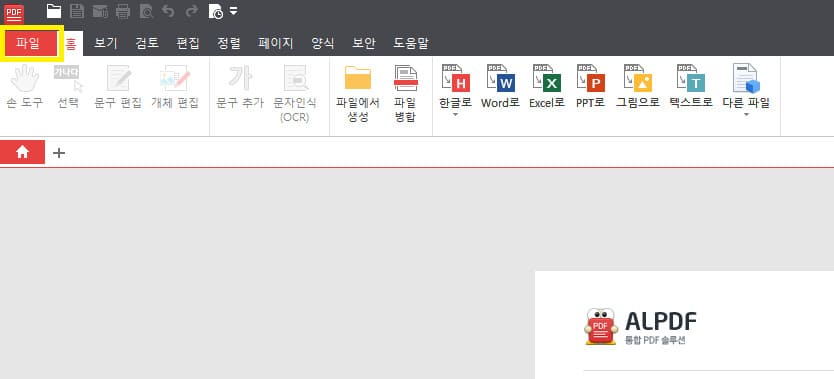Convert PDF to image with 그림으로

coord(638,87)
